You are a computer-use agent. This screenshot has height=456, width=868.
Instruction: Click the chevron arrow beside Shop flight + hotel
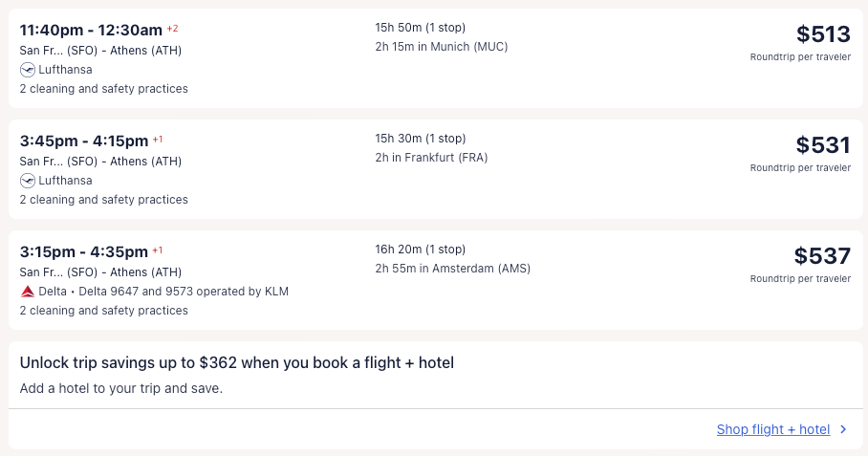point(843,430)
